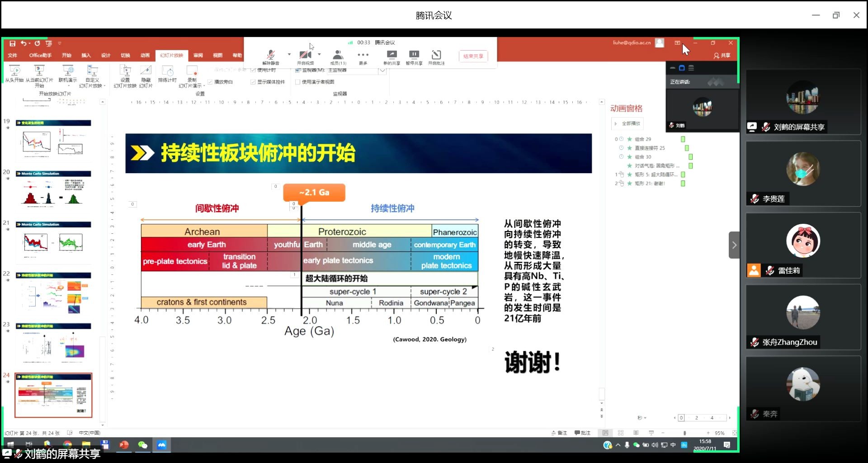Turn on video in meeting toolbar
This screenshot has width=868, height=463.
pos(305,57)
